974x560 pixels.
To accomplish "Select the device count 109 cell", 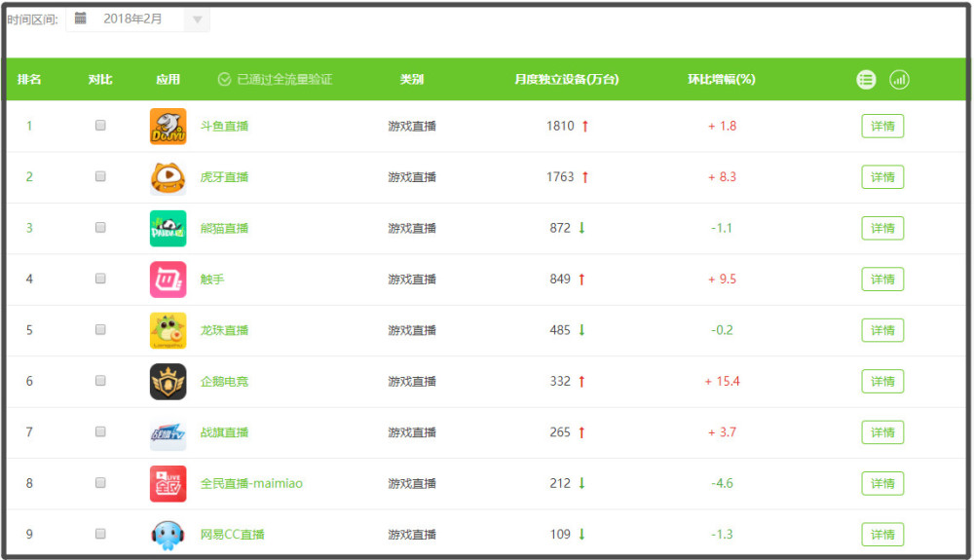I will [x=560, y=535].
